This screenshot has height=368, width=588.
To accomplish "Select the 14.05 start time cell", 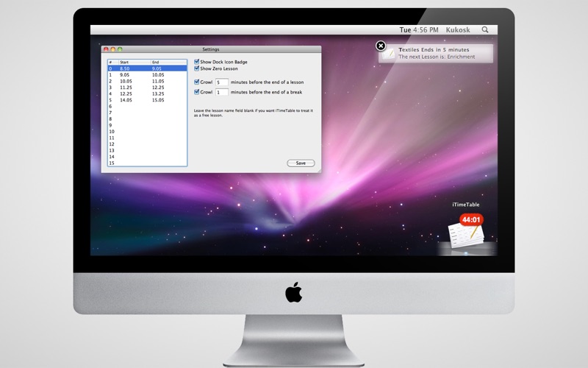I will pyautogui.click(x=126, y=100).
